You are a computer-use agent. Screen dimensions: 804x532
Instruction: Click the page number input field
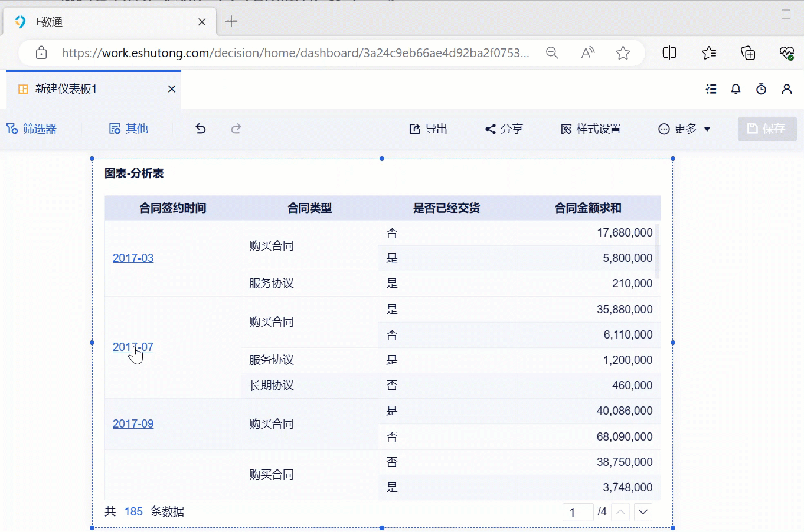pos(578,512)
